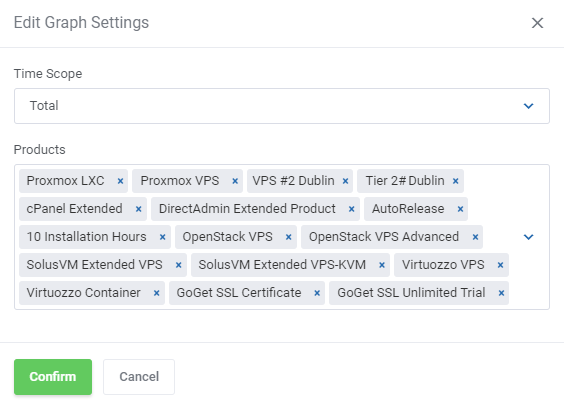Click the Virtuozzo Container tag text
Viewport: 564px width, 409px height.
tap(83, 293)
